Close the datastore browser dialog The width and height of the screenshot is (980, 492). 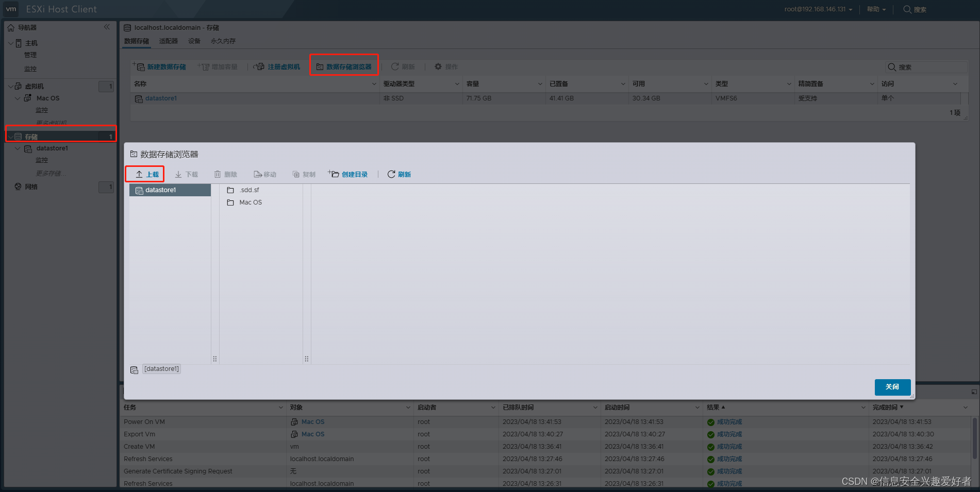pos(892,387)
